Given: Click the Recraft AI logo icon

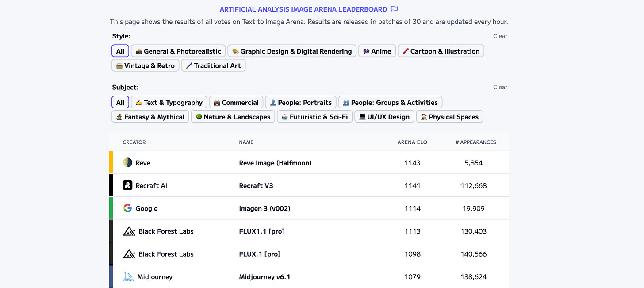Looking at the screenshot, I should point(127,185).
